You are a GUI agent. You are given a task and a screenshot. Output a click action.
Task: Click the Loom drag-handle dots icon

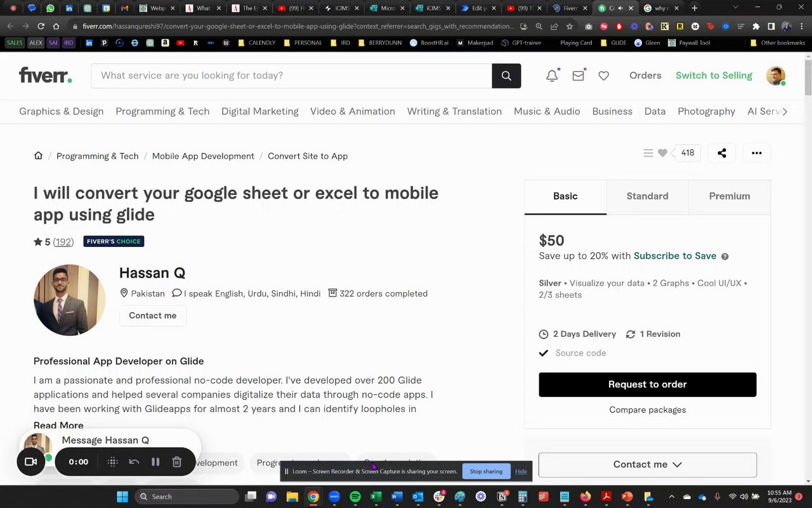112,462
